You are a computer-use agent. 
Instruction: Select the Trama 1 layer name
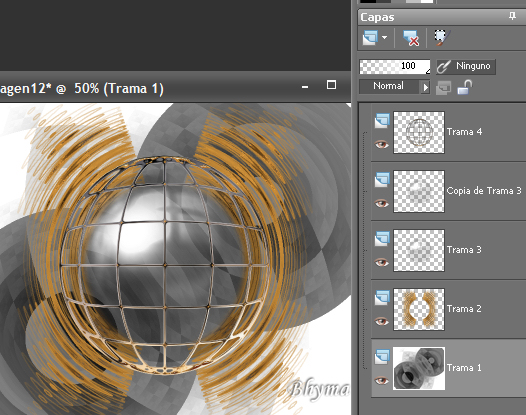pyautogui.click(x=464, y=368)
